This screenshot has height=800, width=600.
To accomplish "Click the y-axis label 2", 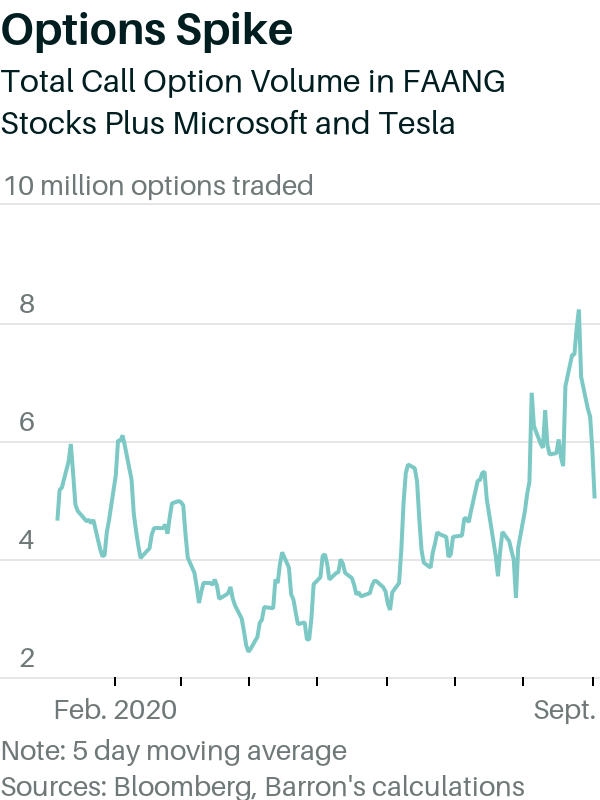I will [27, 658].
